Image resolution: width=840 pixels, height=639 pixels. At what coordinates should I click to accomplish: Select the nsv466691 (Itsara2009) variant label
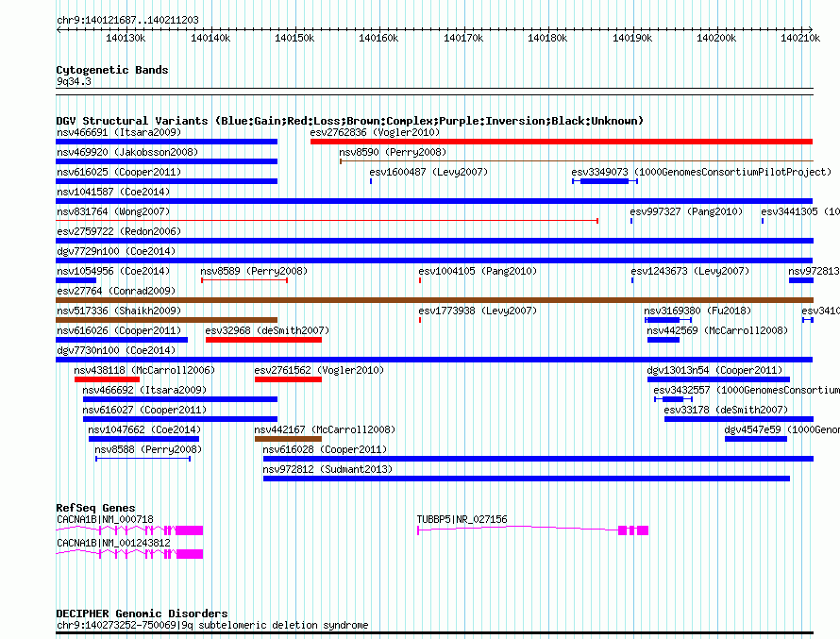[x=119, y=132]
